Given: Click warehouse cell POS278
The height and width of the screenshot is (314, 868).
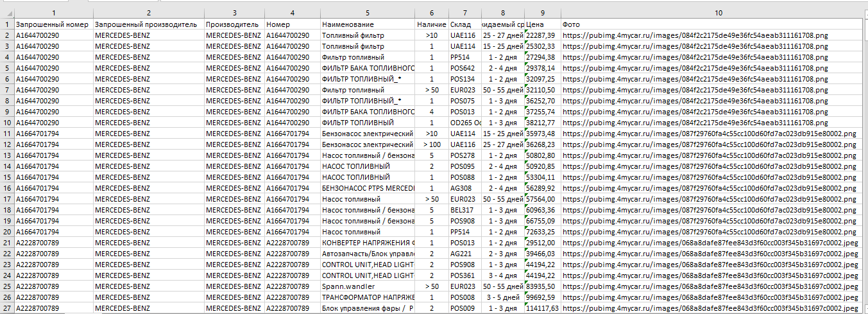Looking at the screenshot, I should coord(464,155).
